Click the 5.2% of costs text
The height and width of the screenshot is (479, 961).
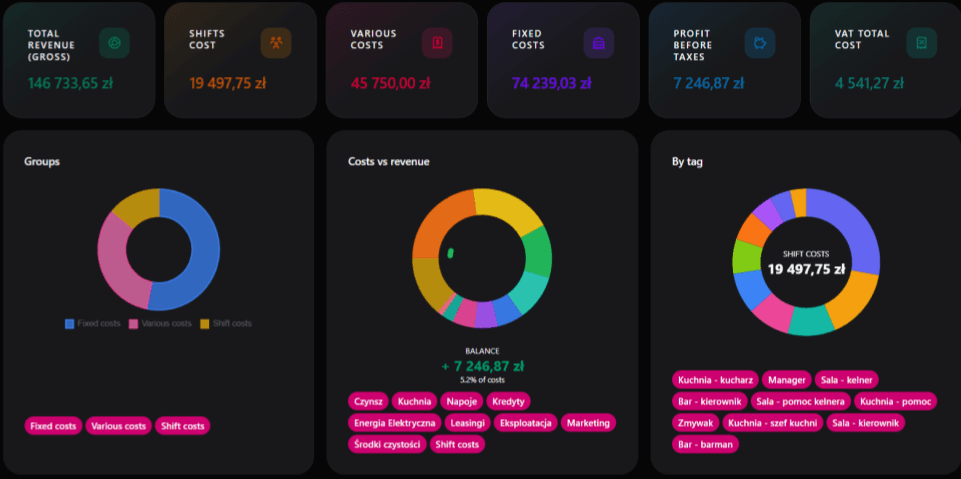tap(482, 380)
